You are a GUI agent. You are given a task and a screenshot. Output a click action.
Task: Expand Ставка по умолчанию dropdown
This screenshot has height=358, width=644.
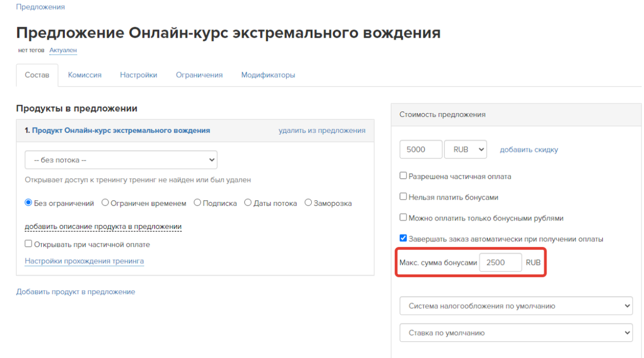click(x=516, y=333)
